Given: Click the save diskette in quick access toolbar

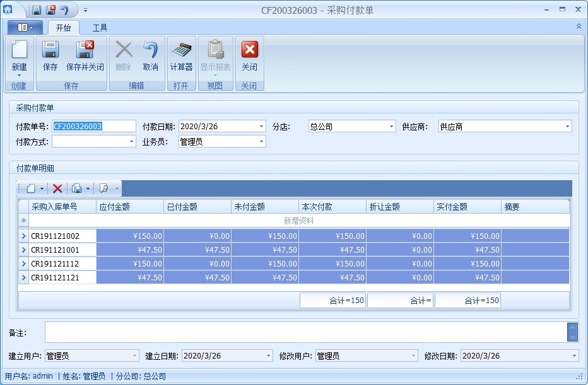Looking at the screenshot, I should (x=35, y=9).
